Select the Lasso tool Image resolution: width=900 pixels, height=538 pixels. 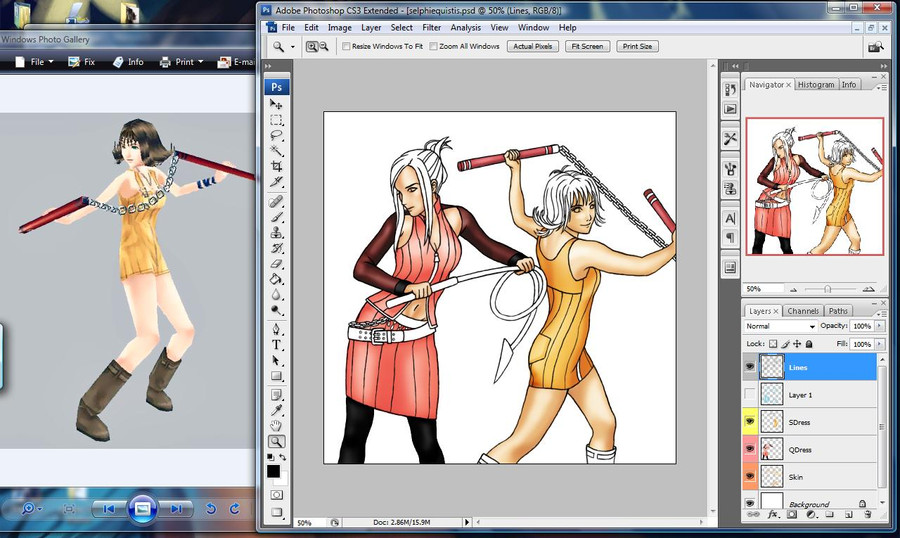[276, 136]
